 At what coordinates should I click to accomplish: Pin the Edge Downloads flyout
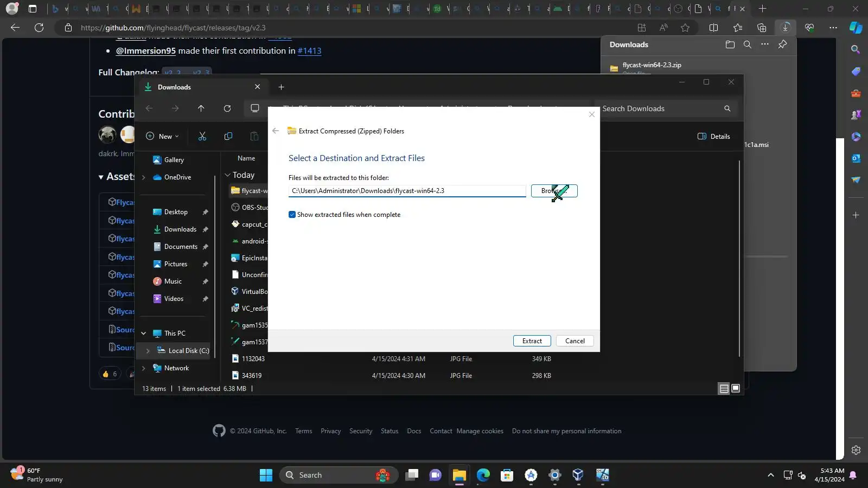pyautogui.click(x=782, y=44)
